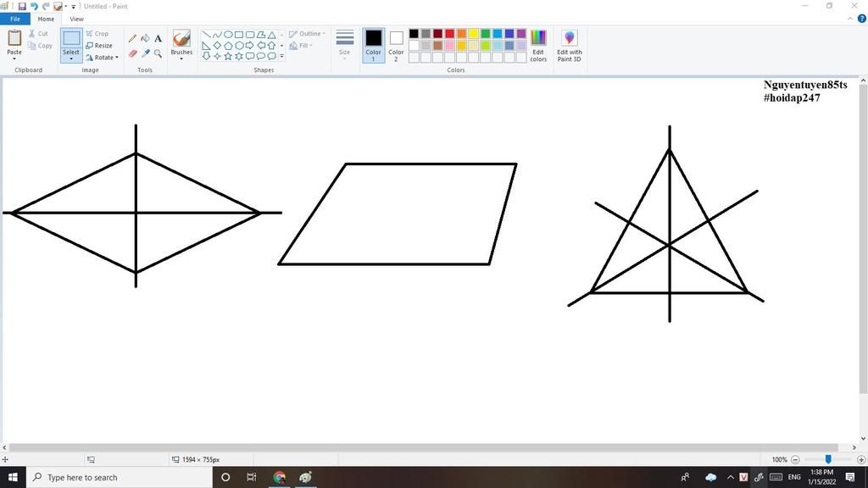Choose the Curve shape

[217, 35]
